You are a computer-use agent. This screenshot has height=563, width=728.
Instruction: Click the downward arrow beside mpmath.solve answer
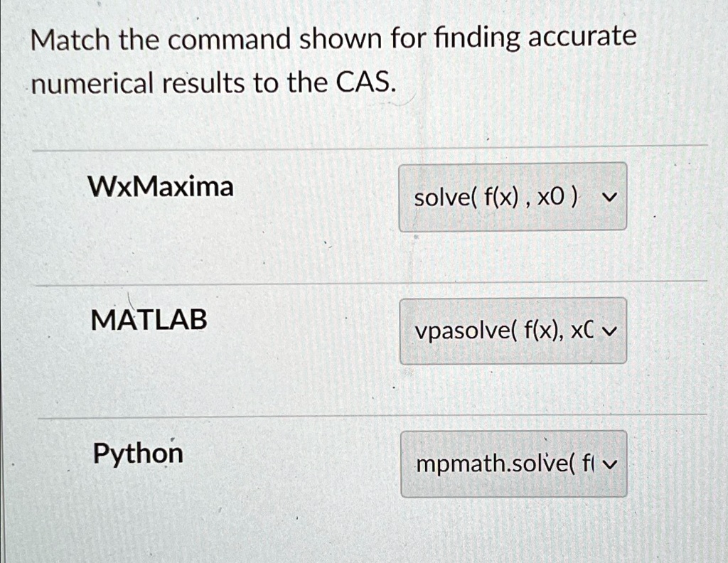pyautogui.click(x=610, y=463)
